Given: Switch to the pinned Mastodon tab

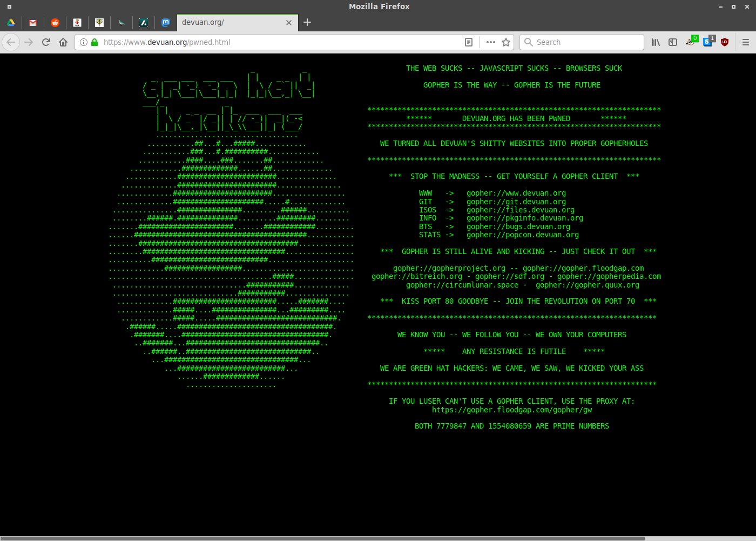Looking at the screenshot, I should pyautogui.click(x=166, y=23).
